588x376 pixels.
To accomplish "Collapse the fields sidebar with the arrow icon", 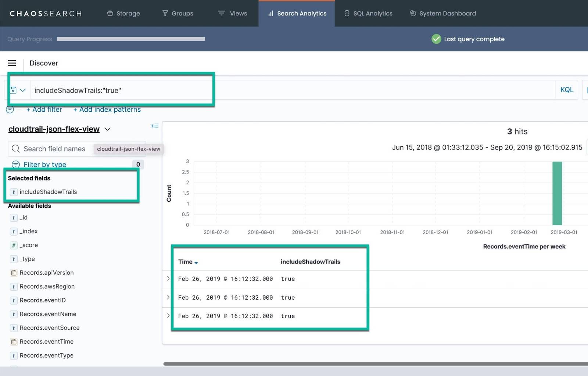I will [x=155, y=126].
